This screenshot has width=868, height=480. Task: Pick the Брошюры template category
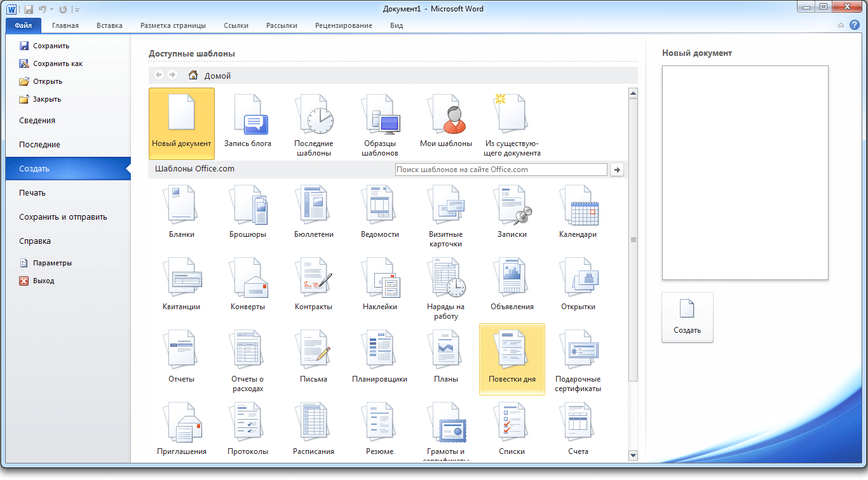[248, 213]
